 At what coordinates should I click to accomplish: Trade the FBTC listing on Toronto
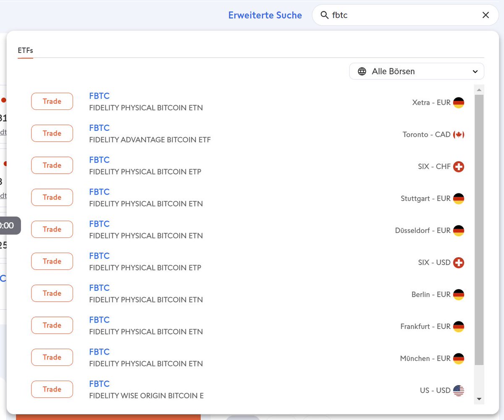click(52, 133)
